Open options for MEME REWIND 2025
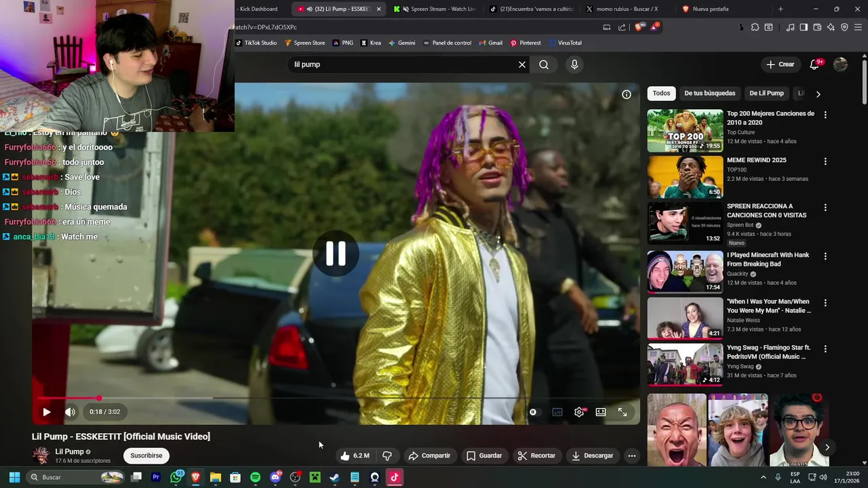 [825, 161]
